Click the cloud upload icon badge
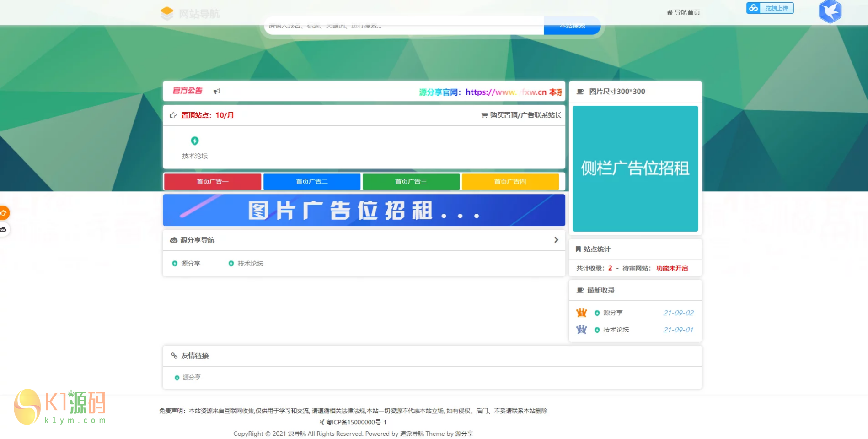The height and width of the screenshot is (439, 868). 754,8
